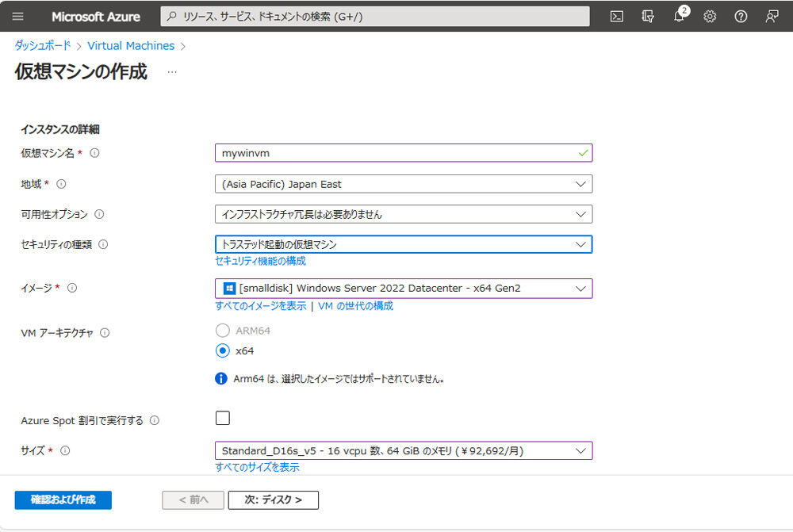The width and height of the screenshot is (793, 532).
Task: Click the 確認および作成 button
Action: [x=63, y=499]
